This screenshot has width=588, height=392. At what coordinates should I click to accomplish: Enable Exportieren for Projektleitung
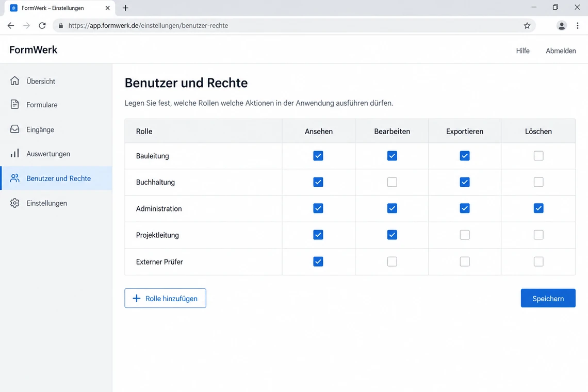(x=465, y=235)
